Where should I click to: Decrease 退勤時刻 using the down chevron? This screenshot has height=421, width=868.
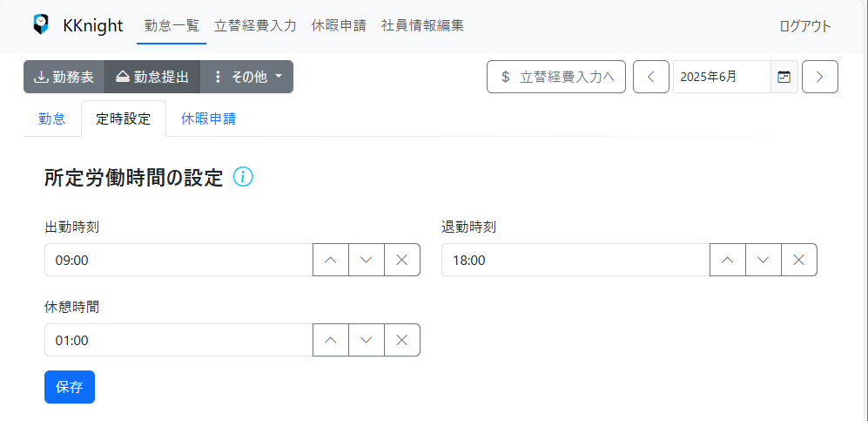[764, 260]
